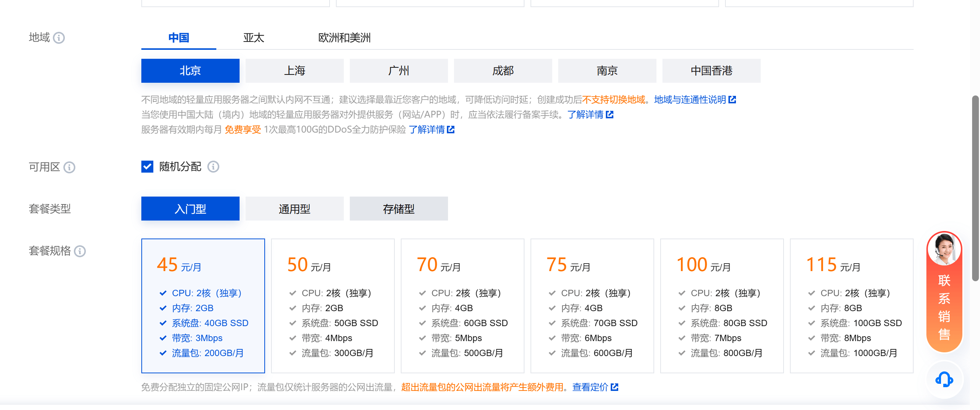This screenshot has height=410, width=980.
Task: Select the 中国香港 region option
Action: (x=711, y=70)
